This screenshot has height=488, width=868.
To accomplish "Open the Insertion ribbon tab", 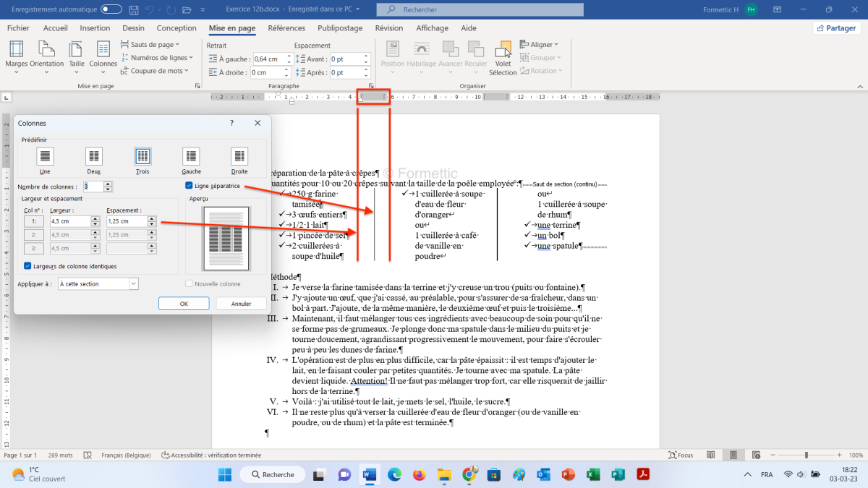I will click(95, 28).
